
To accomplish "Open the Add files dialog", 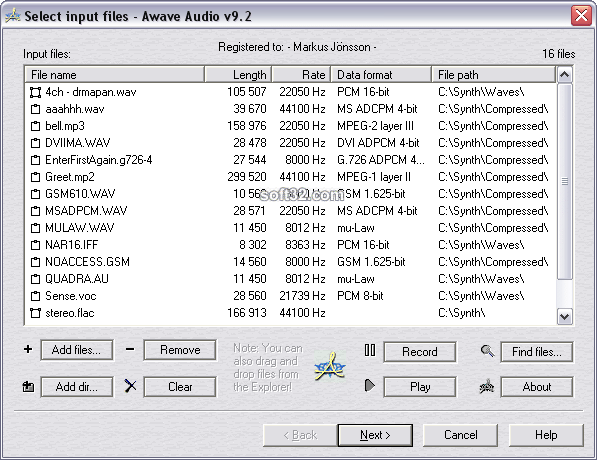I will [x=77, y=350].
